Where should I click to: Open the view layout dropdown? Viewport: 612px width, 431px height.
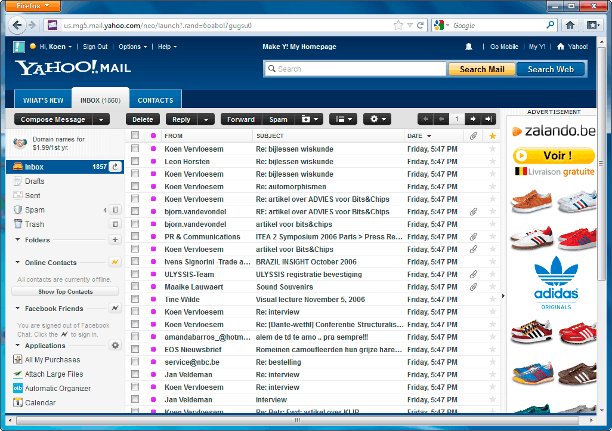coord(343,119)
